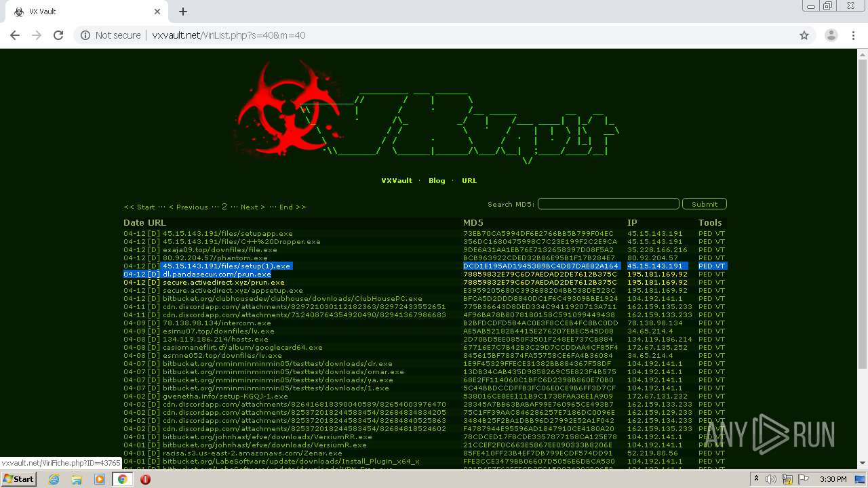Image resolution: width=868 pixels, height=488 pixels.
Task: Reload the VX Vault page
Action: click(x=58, y=35)
